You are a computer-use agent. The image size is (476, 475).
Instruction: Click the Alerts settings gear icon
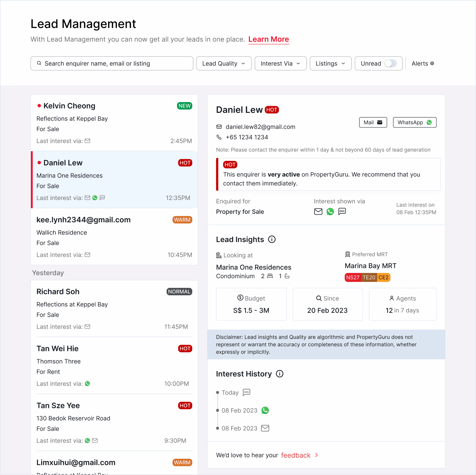click(432, 63)
